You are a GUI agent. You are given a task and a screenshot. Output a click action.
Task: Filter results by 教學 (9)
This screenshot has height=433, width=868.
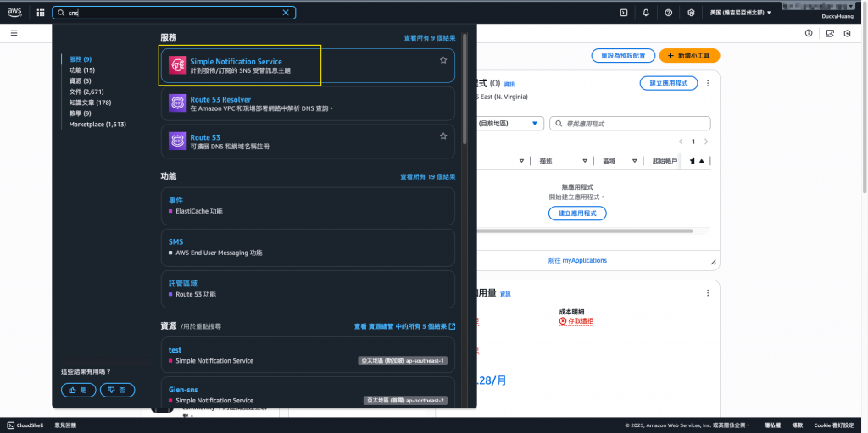click(x=81, y=114)
